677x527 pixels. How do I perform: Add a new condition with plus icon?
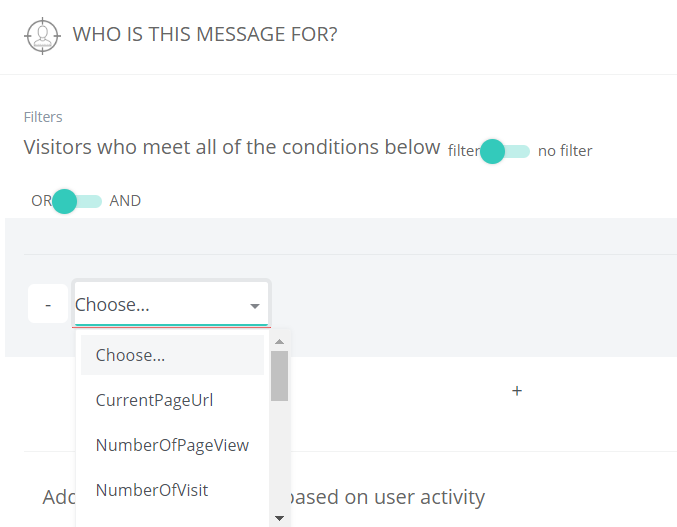[x=517, y=391]
